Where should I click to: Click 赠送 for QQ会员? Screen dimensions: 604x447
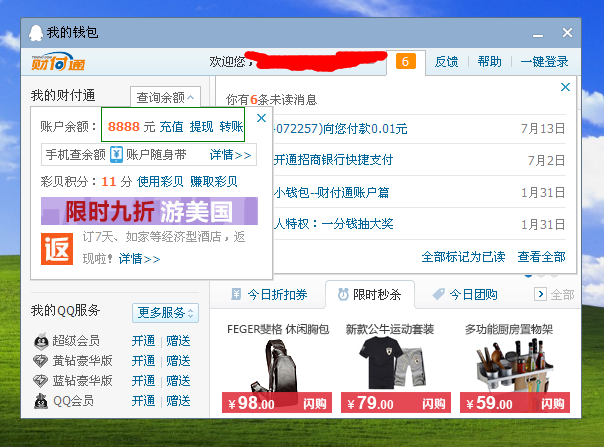pyautogui.click(x=178, y=401)
